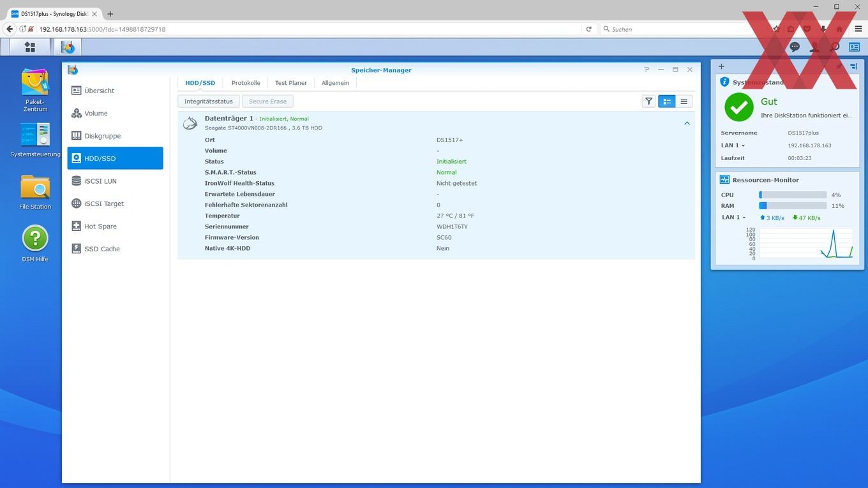Screen dimensions: 868x488
Task: Switch to the Allgemein tab
Action: click(335, 83)
